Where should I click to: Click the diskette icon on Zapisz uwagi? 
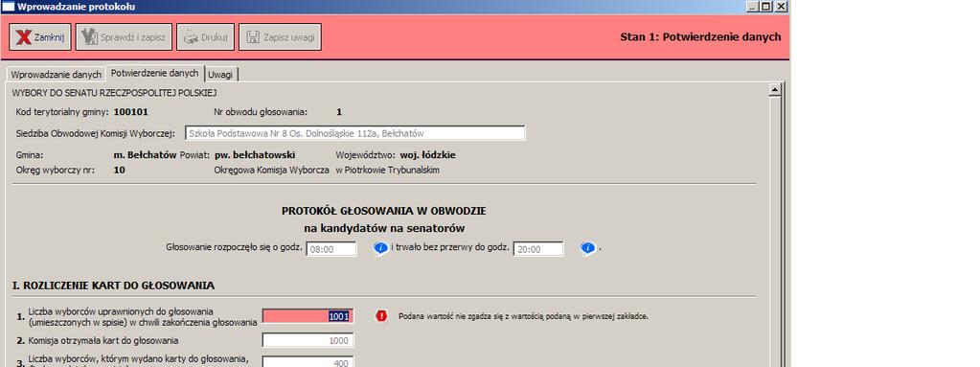tap(253, 37)
